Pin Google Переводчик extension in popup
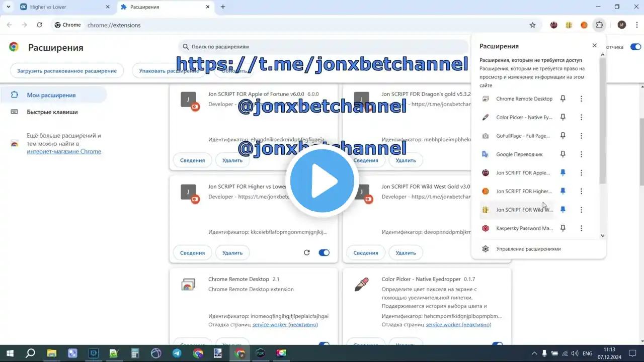 click(563, 154)
